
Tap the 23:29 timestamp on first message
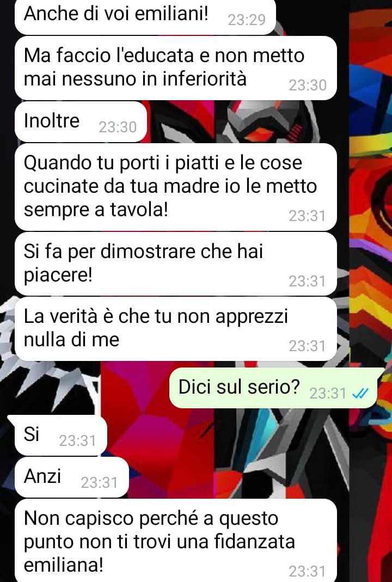coord(247,20)
